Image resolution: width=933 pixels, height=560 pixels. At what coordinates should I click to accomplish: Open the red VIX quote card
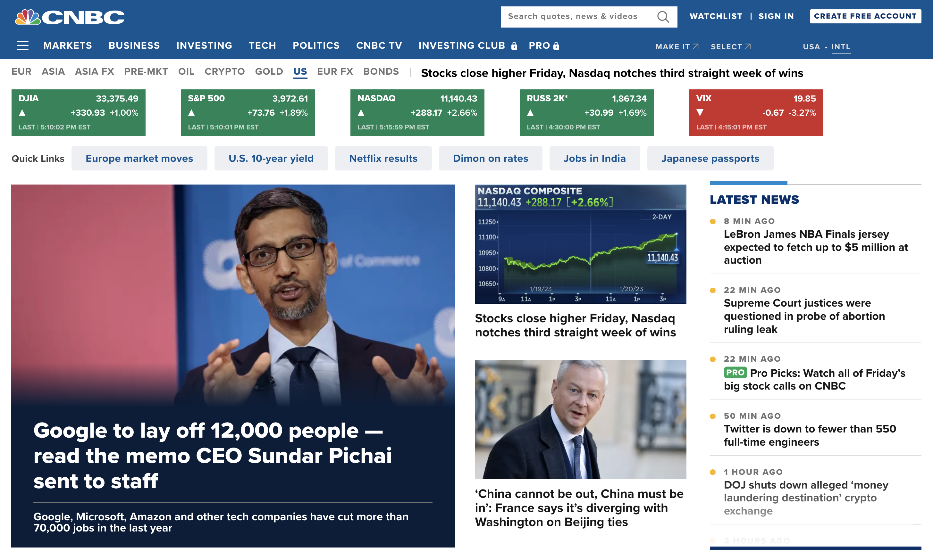[x=756, y=112]
